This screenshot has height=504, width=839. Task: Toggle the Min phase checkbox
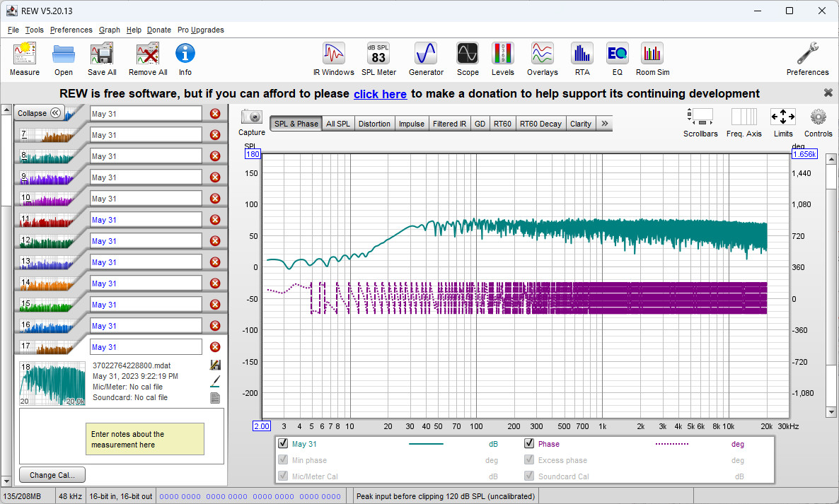tap(283, 459)
